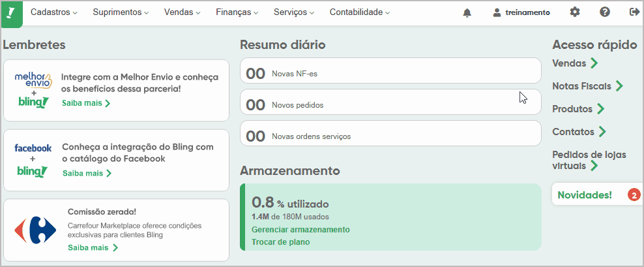Image resolution: width=644 pixels, height=267 pixels.
Task: Expand the Suprimentos menu
Action: click(121, 12)
